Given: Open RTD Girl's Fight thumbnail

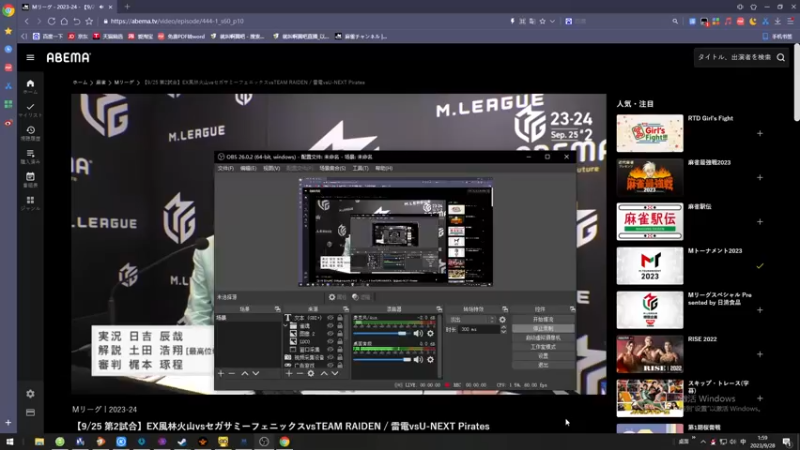Looking at the screenshot, I should point(649,133).
